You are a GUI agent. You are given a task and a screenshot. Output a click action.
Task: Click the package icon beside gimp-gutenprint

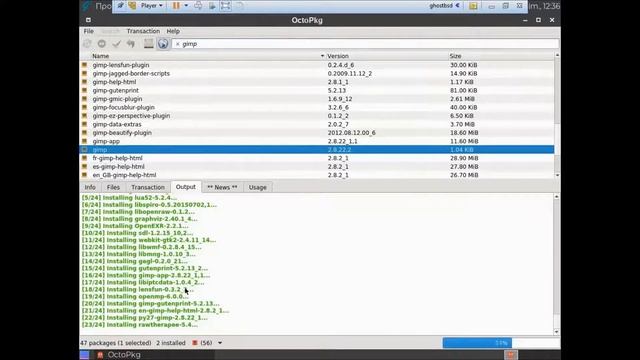pos(84,90)
